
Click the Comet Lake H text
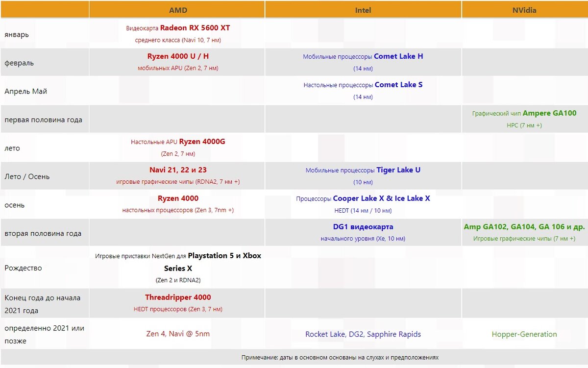click(398, 56)
